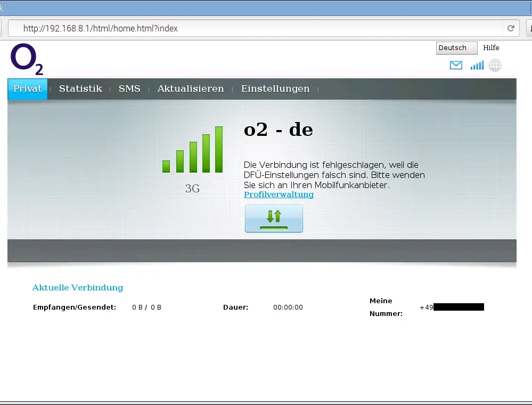Image resolution: width=532 pixels, height=405 pixels.
Task: Open the SMS tab
Action: point(129,89)
